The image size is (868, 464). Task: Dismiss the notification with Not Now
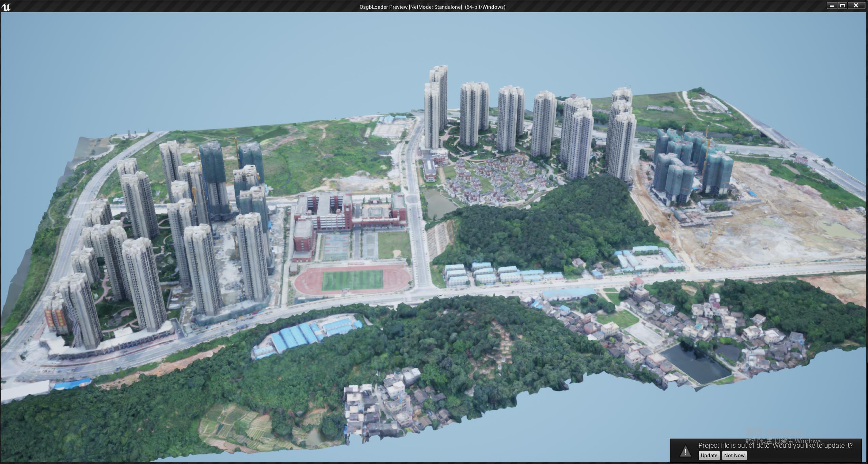(734, 456)
